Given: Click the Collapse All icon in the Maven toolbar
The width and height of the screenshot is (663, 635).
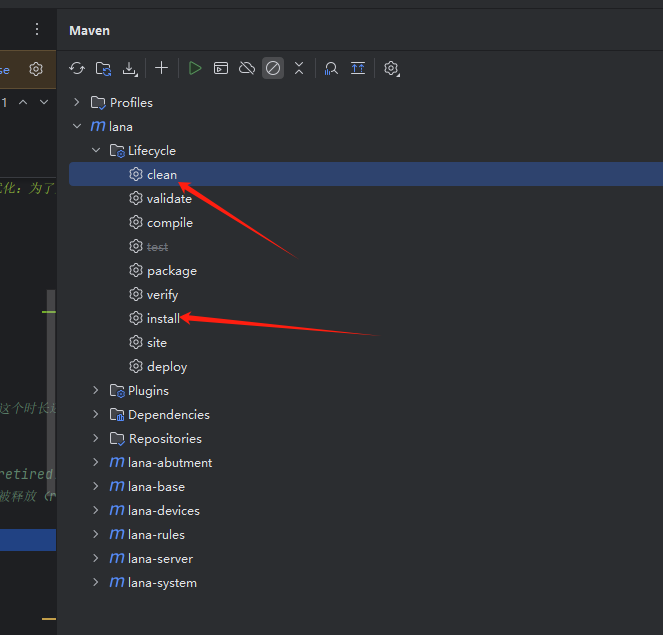Looking at the screenshot, I should (298, 68).
